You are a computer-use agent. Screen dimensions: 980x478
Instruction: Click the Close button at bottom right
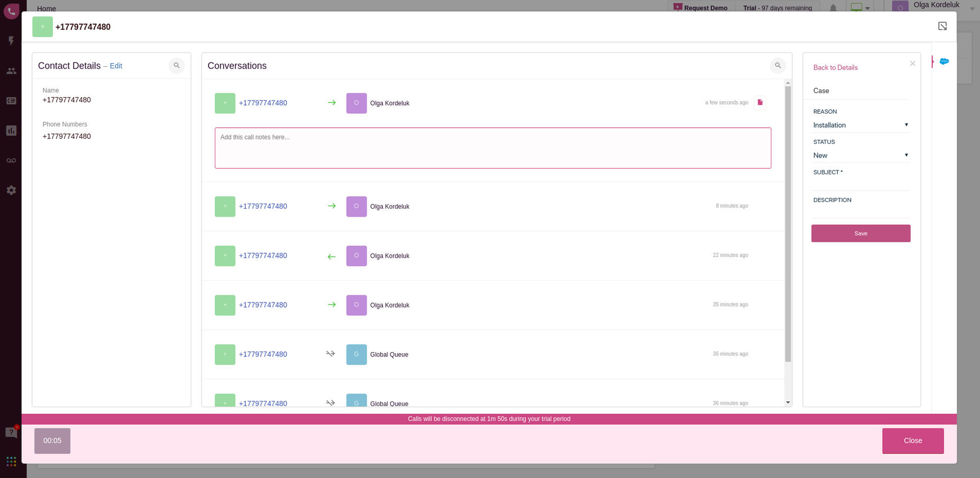913,441
